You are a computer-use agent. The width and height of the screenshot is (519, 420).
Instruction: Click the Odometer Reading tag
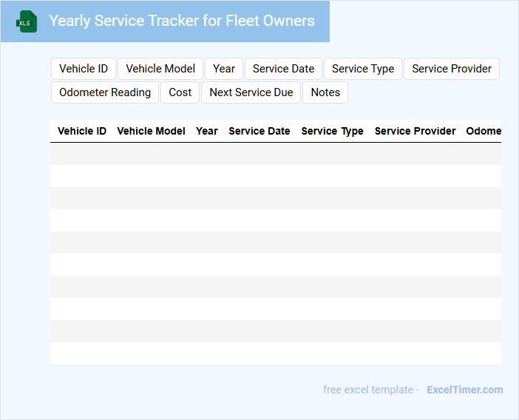pyautogui.click(x=105, y=92)
